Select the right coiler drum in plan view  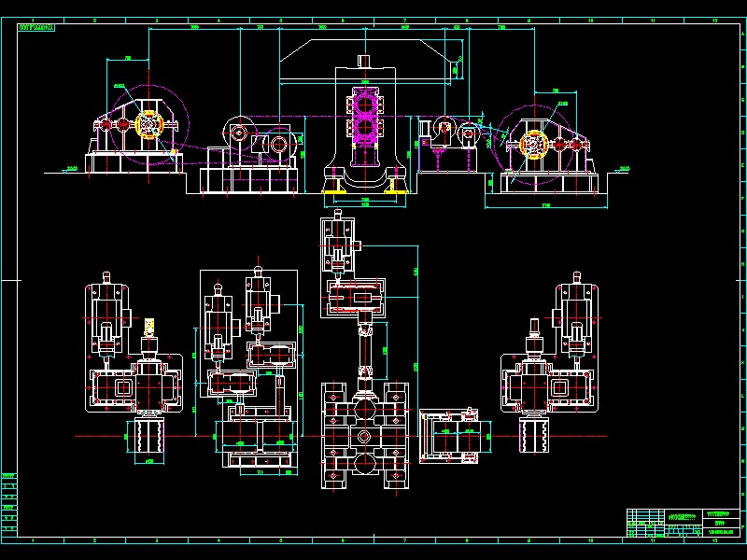(534, 436)
